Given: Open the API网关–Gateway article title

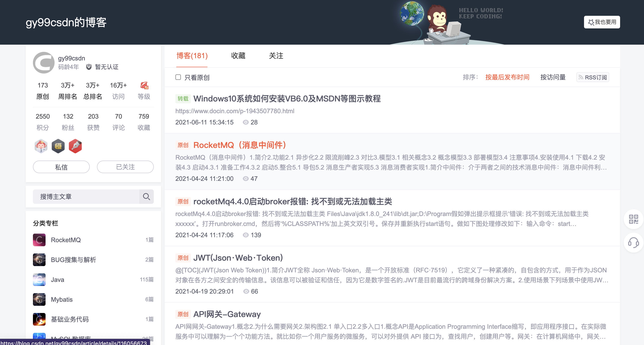Looking at the screenshot, I should 227,314.
